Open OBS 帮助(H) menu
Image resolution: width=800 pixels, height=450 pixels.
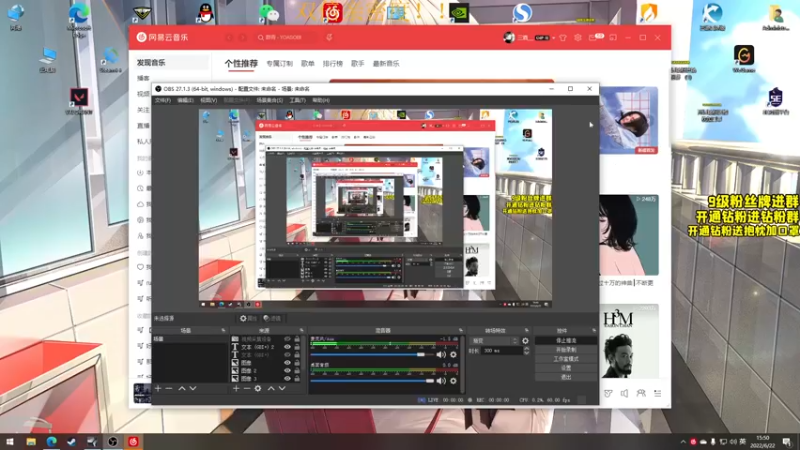(x=321, y=101)
